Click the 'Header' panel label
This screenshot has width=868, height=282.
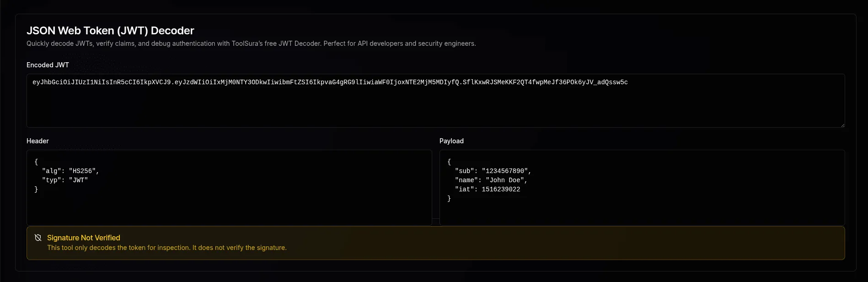[x=37, y=141]
